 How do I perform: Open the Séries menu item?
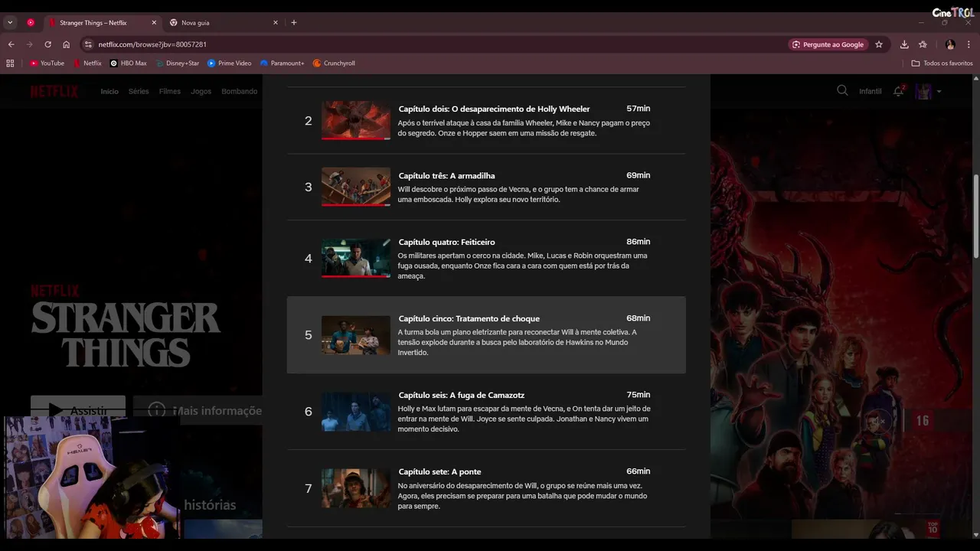pyautogui.click(x=139, y=91)
